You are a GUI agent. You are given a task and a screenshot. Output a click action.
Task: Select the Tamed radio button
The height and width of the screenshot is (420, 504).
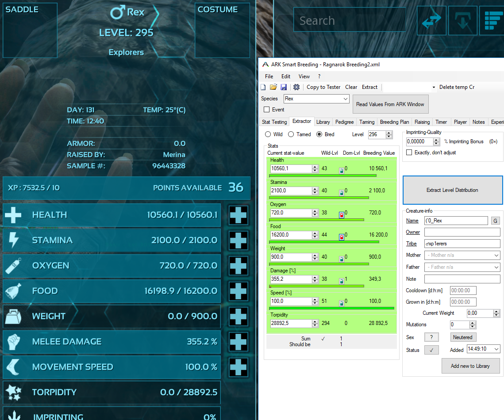(x=291, y=134)
